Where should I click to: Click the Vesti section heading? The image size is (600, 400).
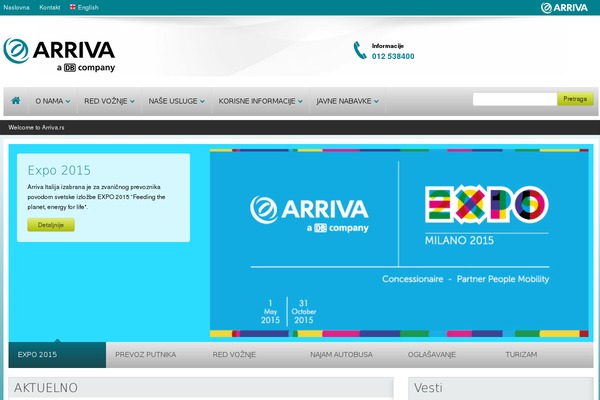pos(428,388)
